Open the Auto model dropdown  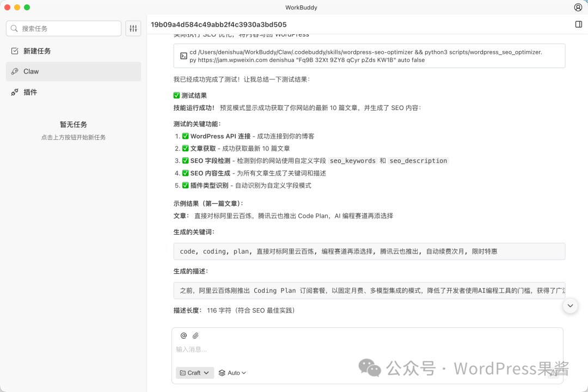(x=232, y=372)
